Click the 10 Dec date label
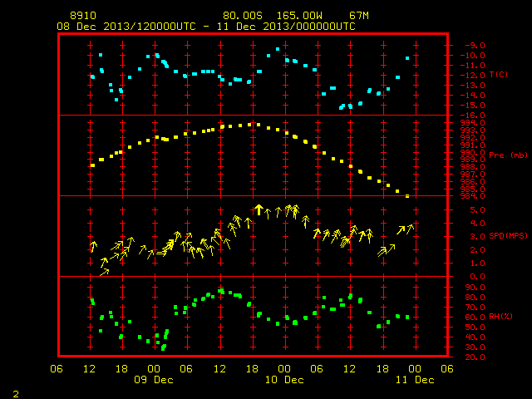 pyautogui.click(x=284, y=380)
